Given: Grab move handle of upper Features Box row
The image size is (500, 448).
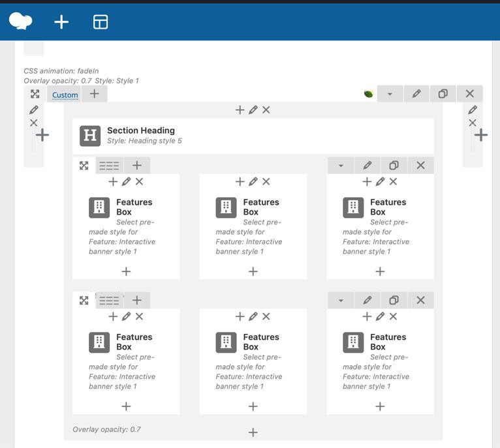Looking at the screenshot, I should click(84, 166).
